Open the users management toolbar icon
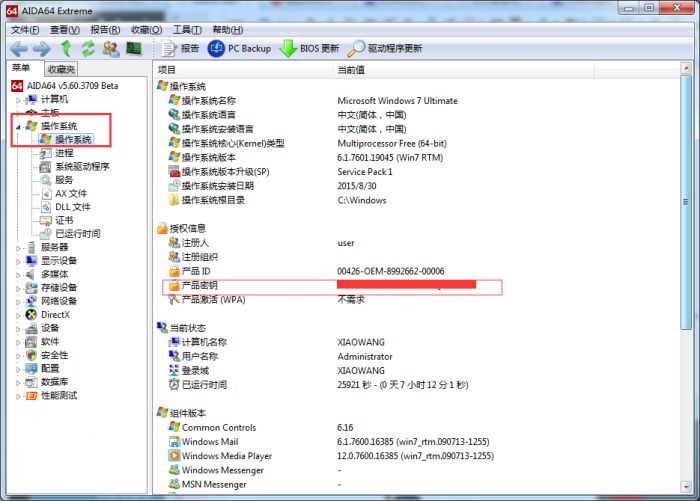This screenshot has height=501, width=700. coord(111,48)
